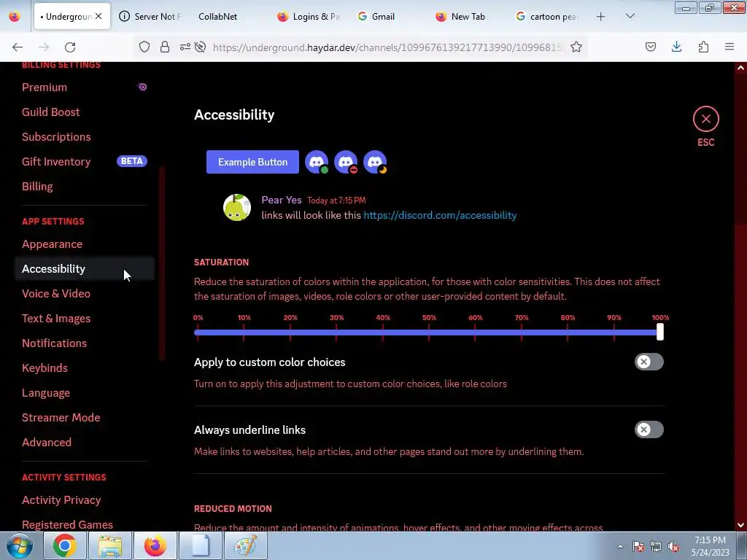Open the extensions puzzle icon
The width and height of the screenshot is (747, 560).
click(x=703, y=47)
